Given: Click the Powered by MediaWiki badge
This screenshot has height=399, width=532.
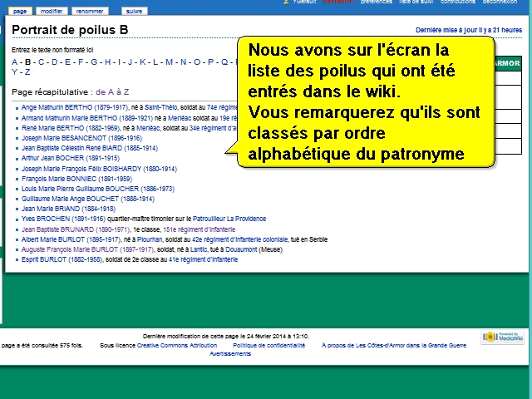Looking at the screenshot, I should point(501,337).
